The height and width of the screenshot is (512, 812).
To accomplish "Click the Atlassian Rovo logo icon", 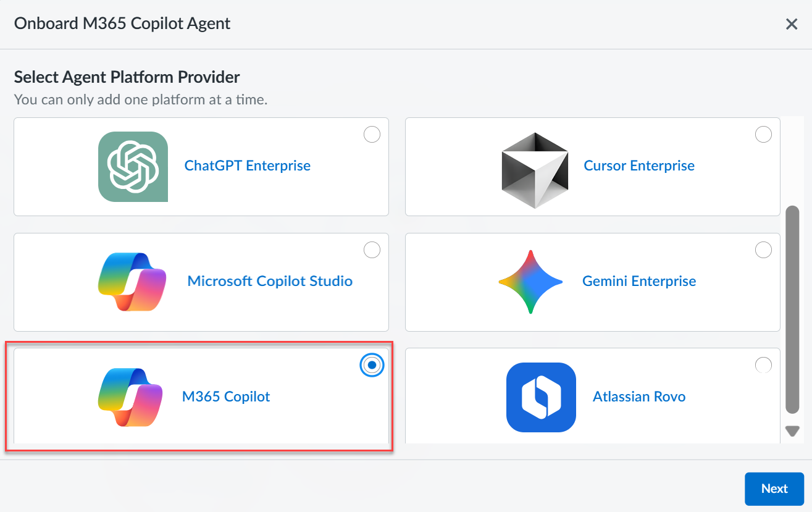I will 541,397.
